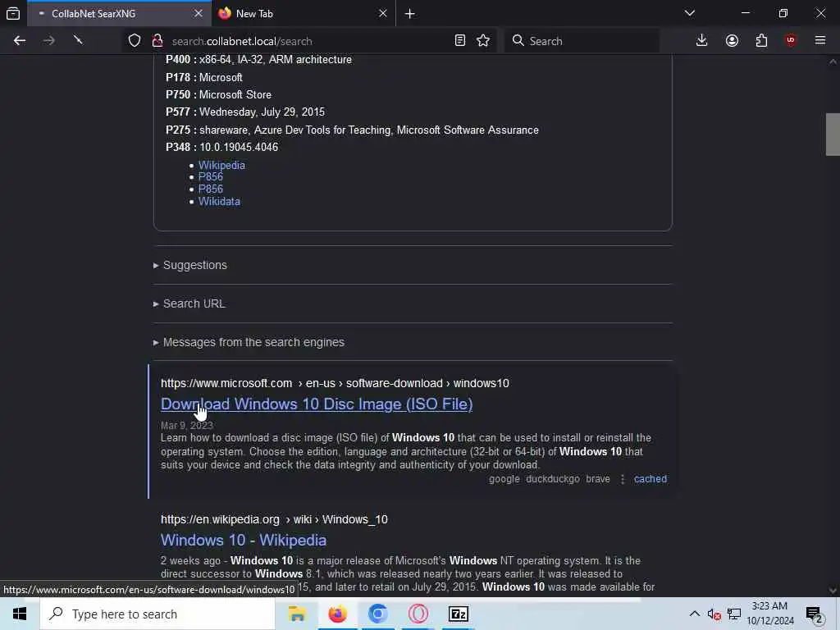Open Windows 10 - Wikipedia result

(243, 541)
